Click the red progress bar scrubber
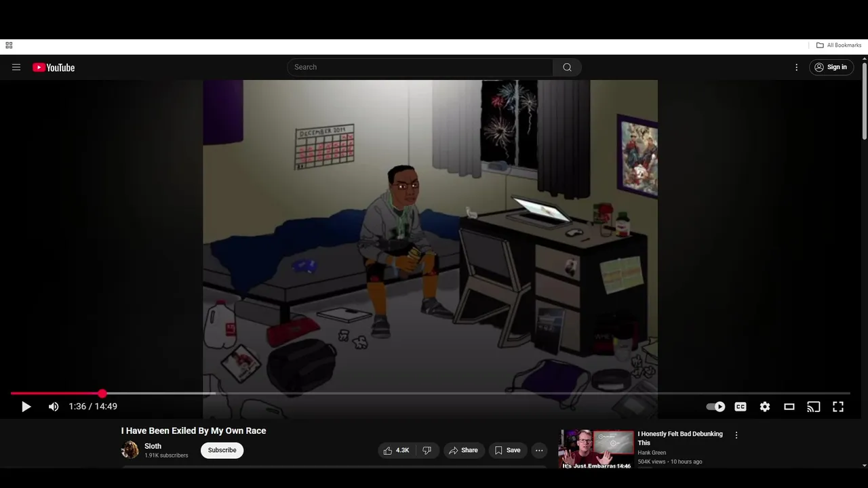The width and height of the screenshot is (868, 488). 102,393
